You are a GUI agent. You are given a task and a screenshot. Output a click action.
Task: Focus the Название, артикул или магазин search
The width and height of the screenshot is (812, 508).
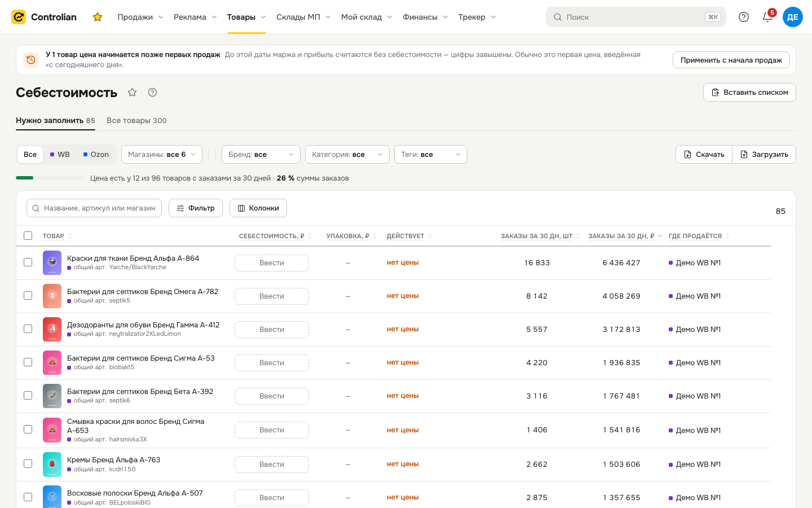click(x=94, y=208)
